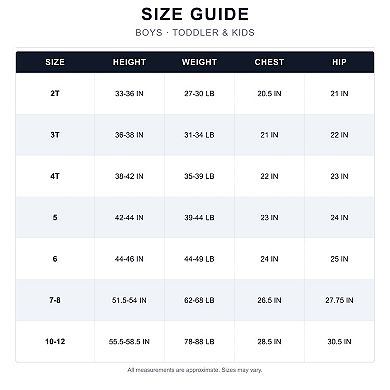This screenshot has width=390, height=390.
Task: Click the SIZE column header
Action: (55, 62)
